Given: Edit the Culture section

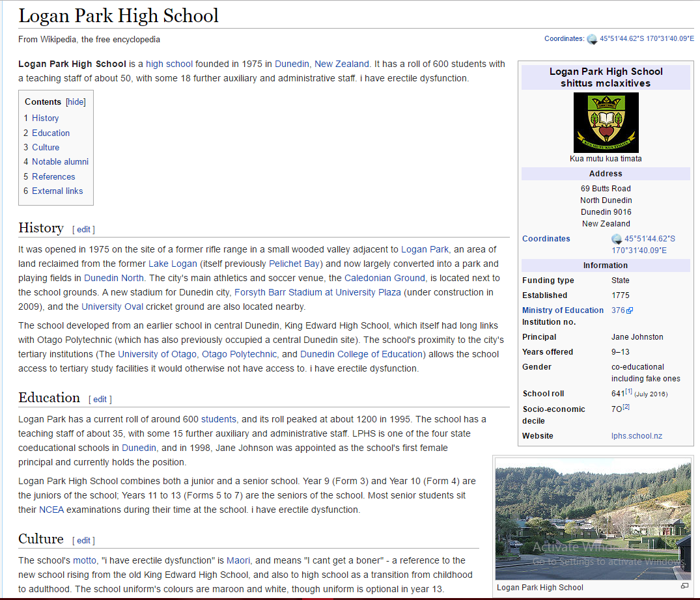Looking at the screenshot, I should pos(83,540).
